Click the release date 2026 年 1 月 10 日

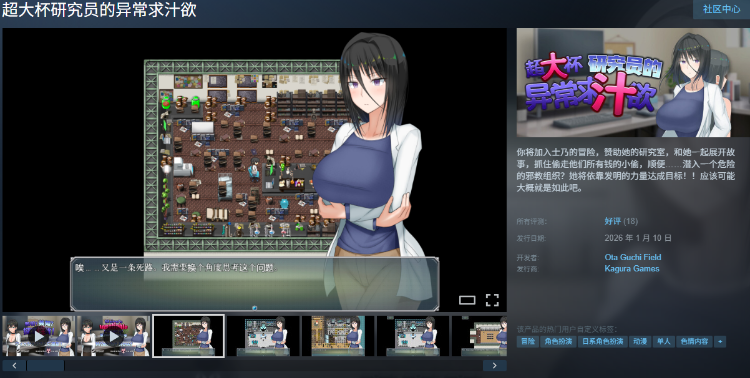(x=638, y=238)
